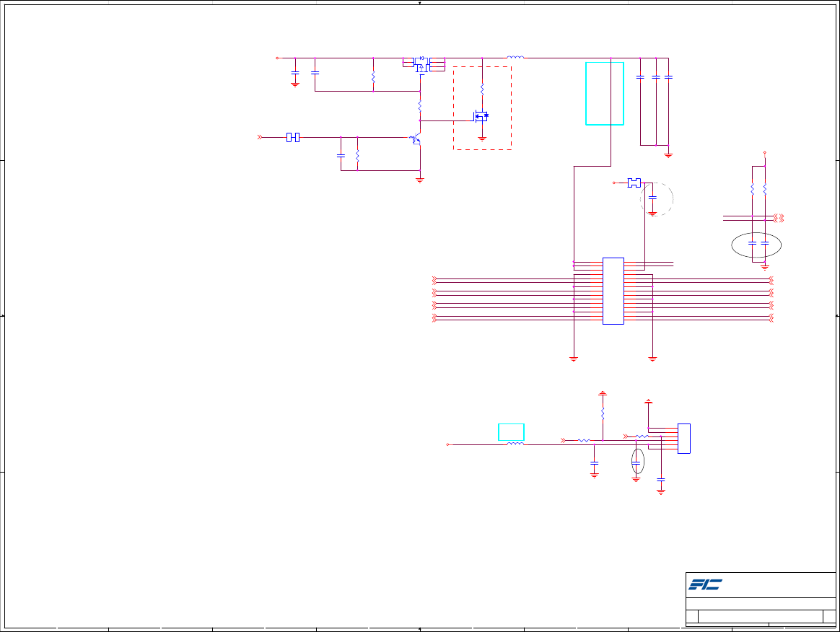Image resolution: width=840 pixels, height=632 pixels.
Task: Click power port circle at bottom rail's left end
Action: point(448,444)
